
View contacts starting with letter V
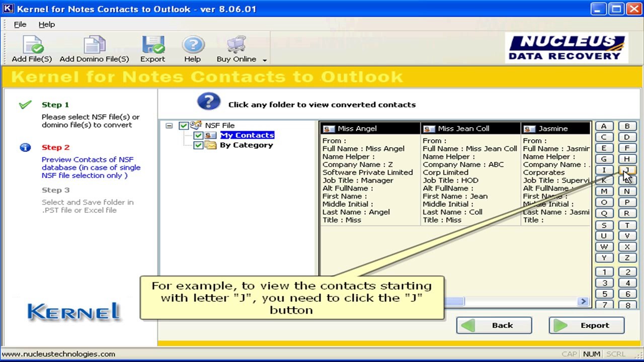[x=627, y=236]
